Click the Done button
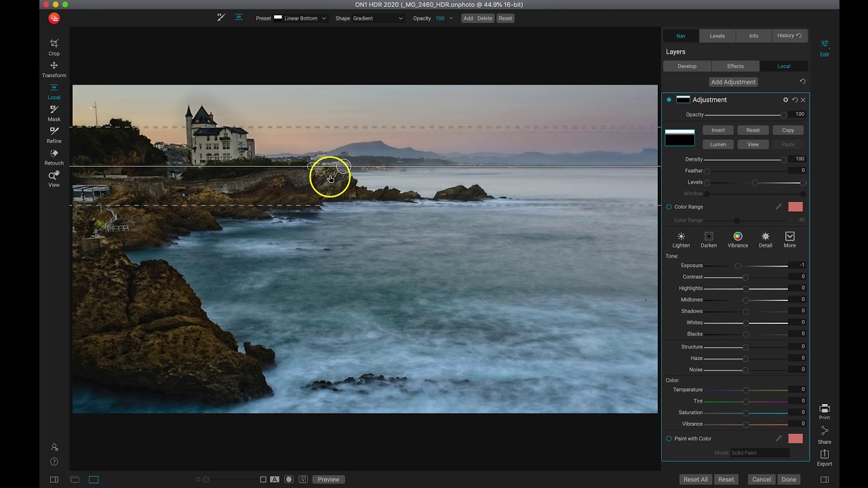This screenshot has height=488, width=868. coord(789,479)
